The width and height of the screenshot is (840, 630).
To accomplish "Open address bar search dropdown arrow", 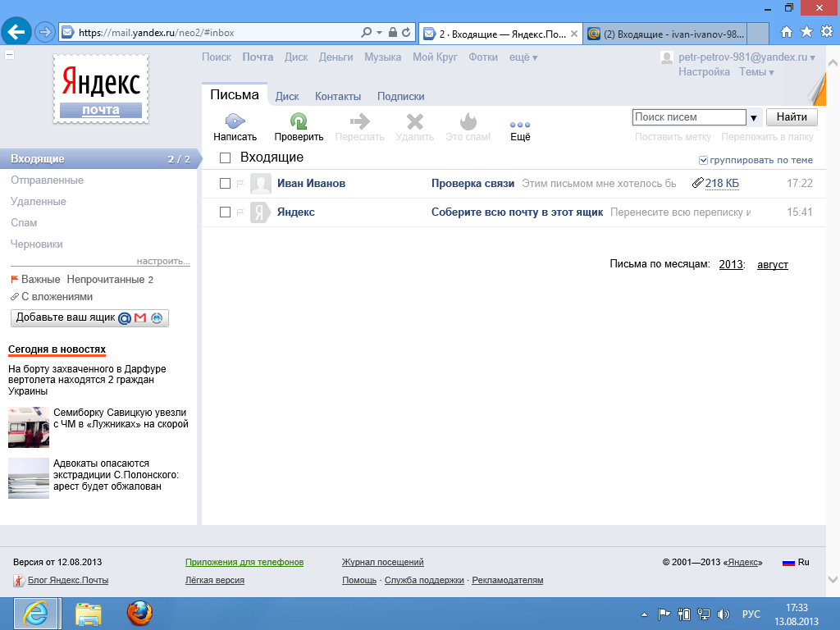I will [379, 33].
